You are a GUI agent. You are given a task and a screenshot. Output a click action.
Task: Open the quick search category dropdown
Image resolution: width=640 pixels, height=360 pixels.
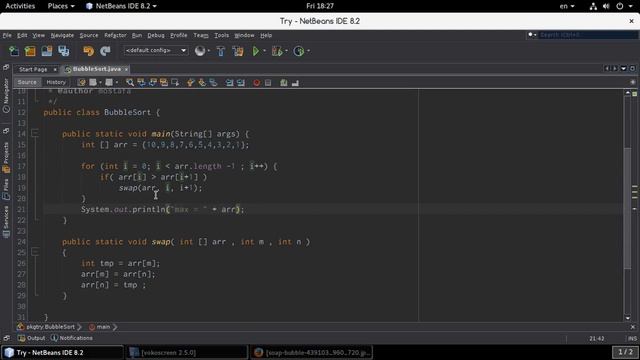click(531, 35)
